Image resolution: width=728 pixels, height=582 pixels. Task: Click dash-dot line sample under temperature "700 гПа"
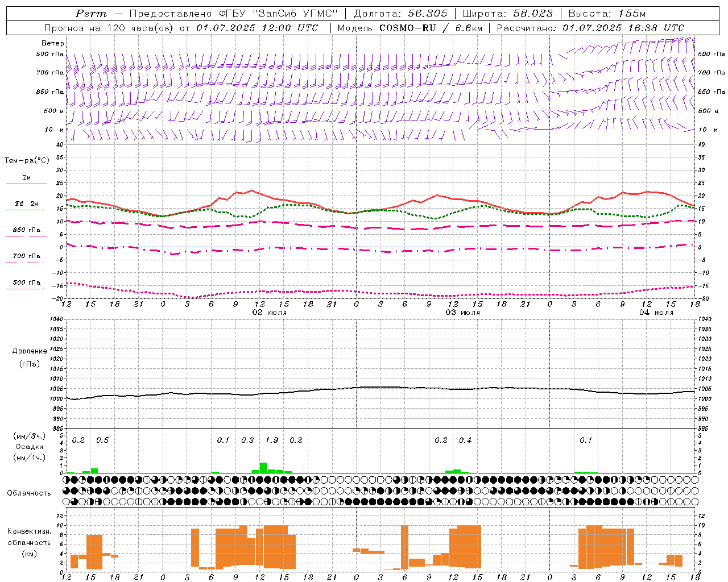[25, 263]
